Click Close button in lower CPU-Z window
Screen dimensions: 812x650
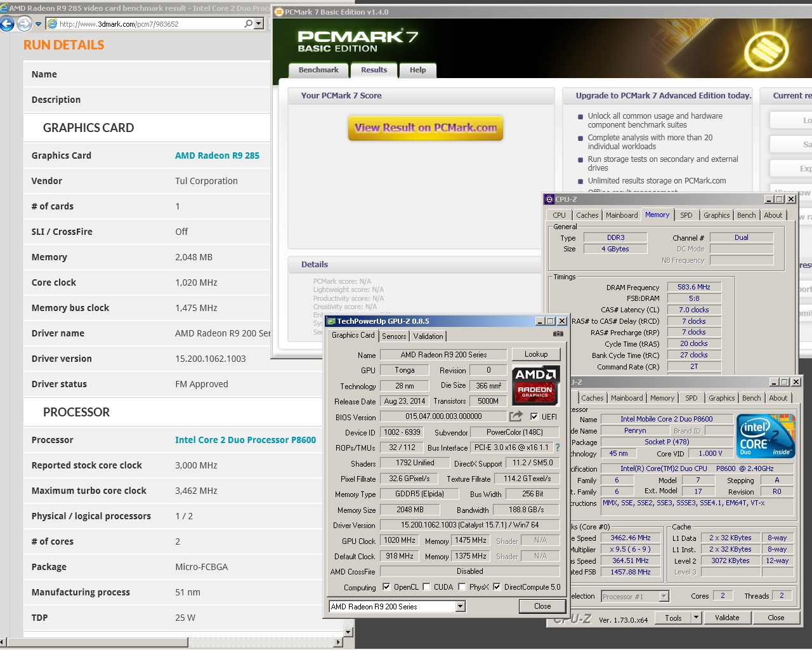click(776, 618)
